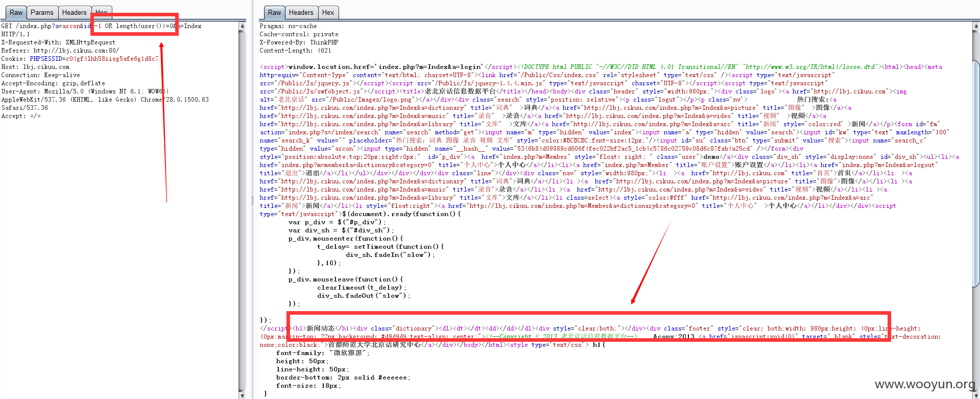980x399 pixels.
Task: Click the 'Host: lbj.cikuu.com' header line
Action: (35, 67)
